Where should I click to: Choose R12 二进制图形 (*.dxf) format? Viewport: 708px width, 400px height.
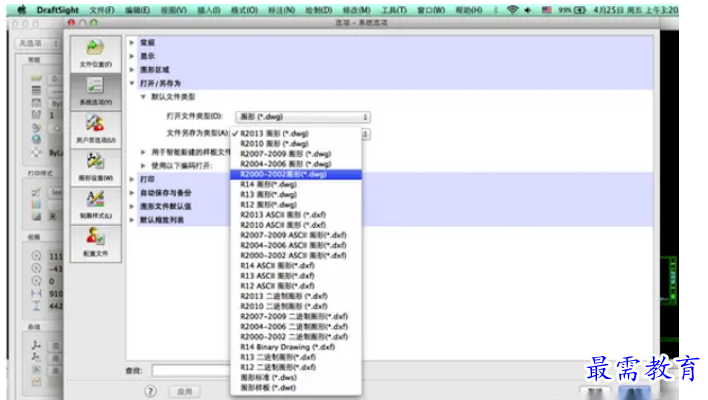296,367
